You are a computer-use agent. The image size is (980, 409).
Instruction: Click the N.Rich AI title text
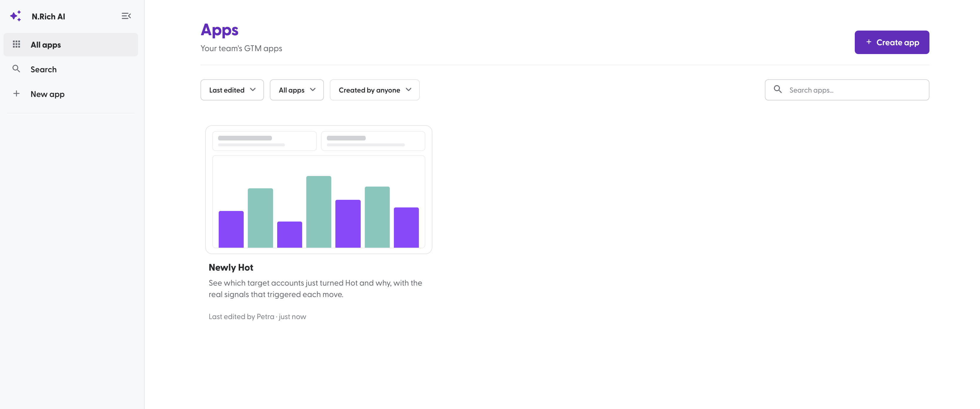[x=48, y=16]
